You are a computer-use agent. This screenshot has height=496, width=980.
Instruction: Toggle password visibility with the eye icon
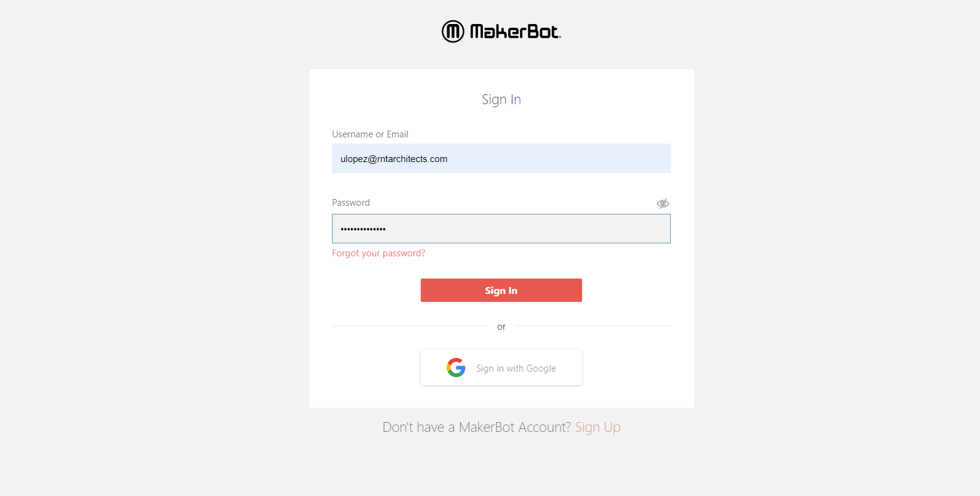[663, 203]
